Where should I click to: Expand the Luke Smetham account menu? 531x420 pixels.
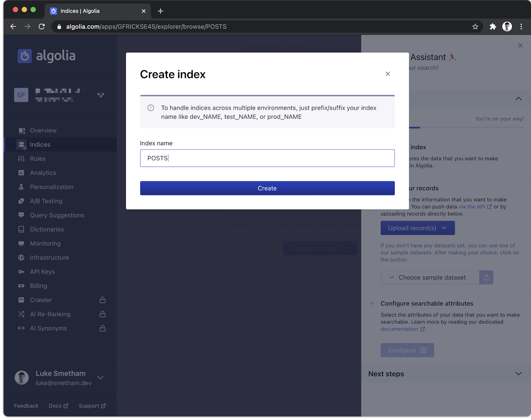point(100,378)
